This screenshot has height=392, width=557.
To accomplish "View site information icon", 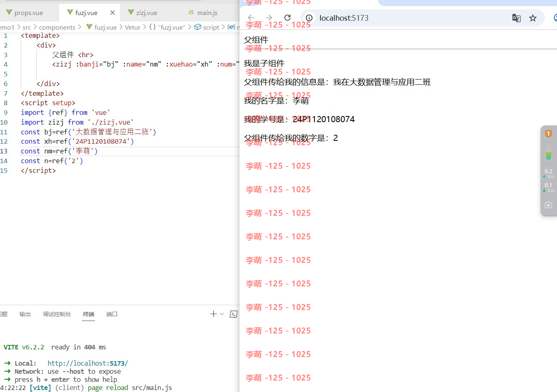I will click(x=309, y=18).
